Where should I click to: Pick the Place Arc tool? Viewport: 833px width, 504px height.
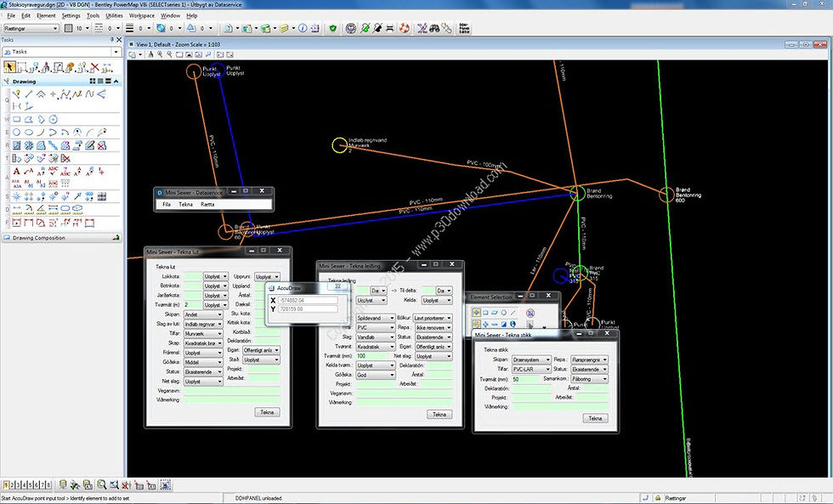click(41, 133)
